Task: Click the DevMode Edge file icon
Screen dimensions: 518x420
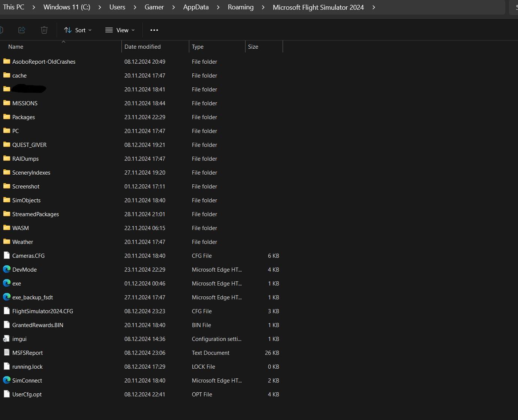Action: pyautogui.click(x=7, y=269)
